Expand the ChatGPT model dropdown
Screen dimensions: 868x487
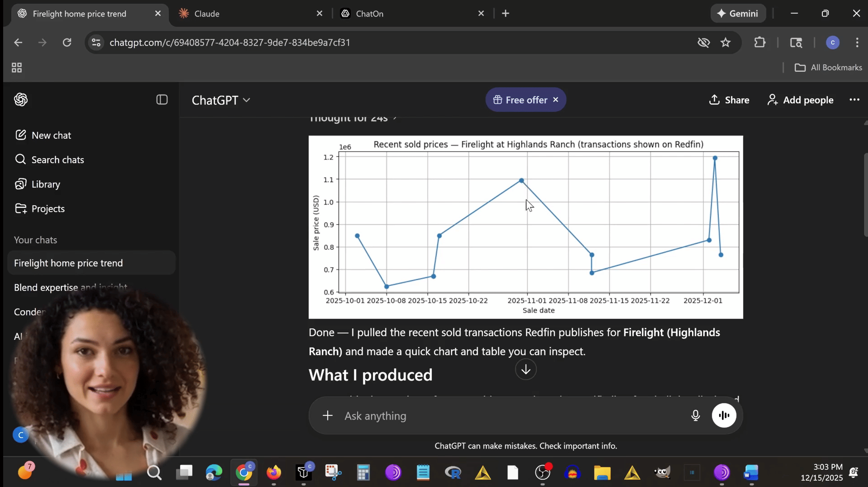tap(221, 100)
